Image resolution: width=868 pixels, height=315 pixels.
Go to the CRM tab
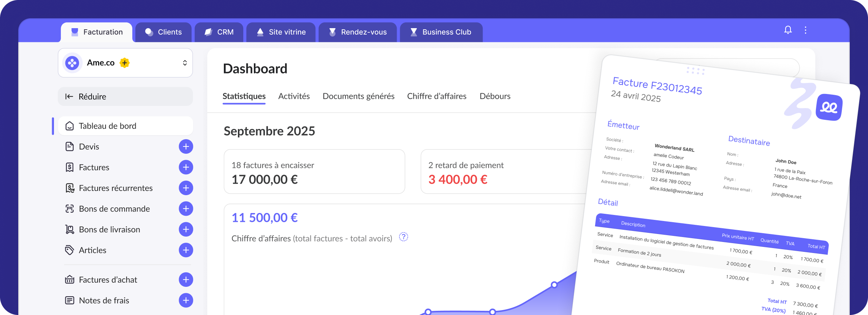click(219, 32)
